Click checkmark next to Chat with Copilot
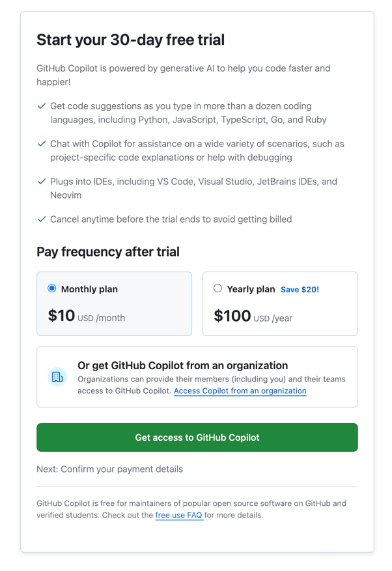 click(x=42, y=144)
